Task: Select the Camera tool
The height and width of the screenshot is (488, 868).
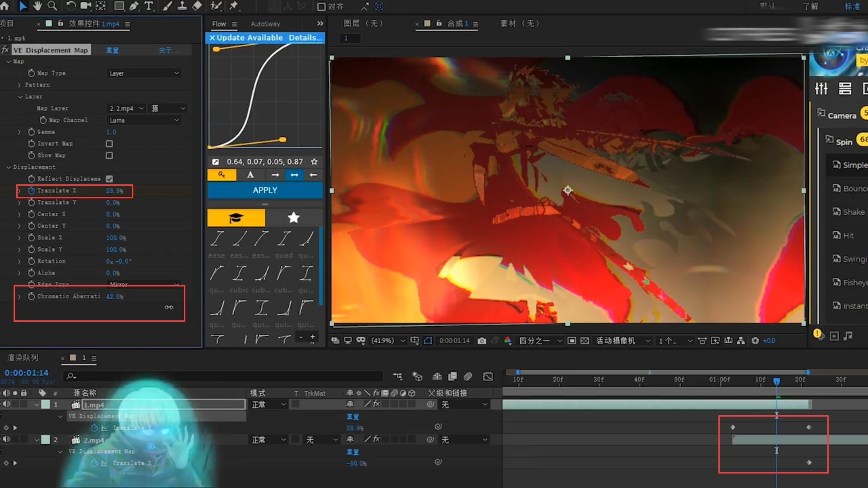Action: (x=85, y=6)
